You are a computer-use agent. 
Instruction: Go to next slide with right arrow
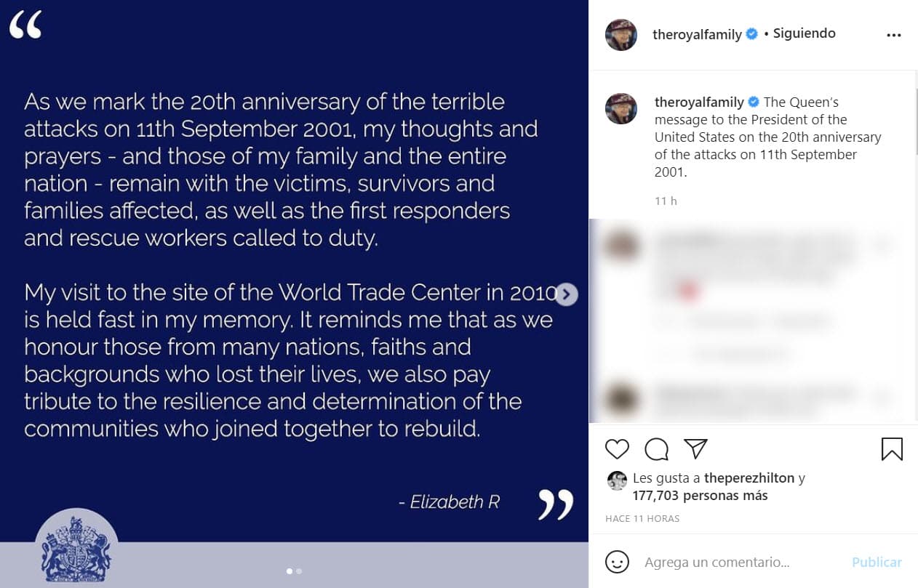pos(567,294)
